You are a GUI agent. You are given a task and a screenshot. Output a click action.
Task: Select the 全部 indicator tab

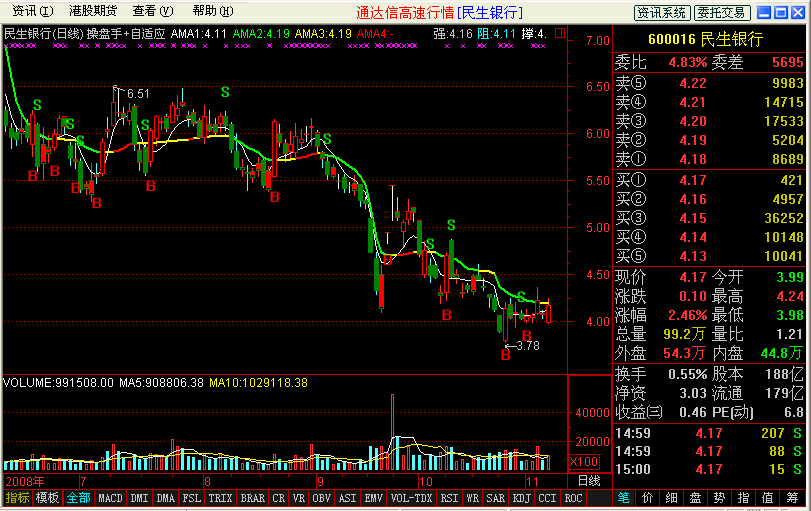(x=79, y=498)
